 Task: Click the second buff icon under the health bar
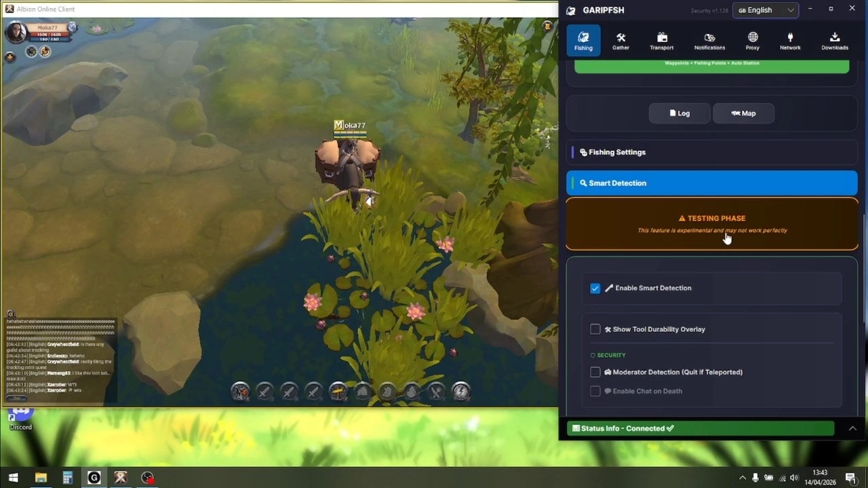pyautogui.click(x=45, y=52)
